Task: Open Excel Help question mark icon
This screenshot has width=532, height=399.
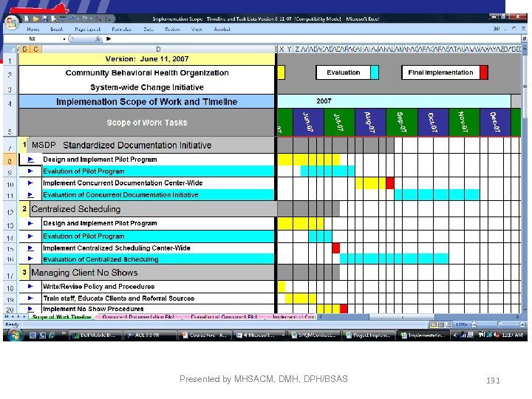Action: (x=497, y=29)
